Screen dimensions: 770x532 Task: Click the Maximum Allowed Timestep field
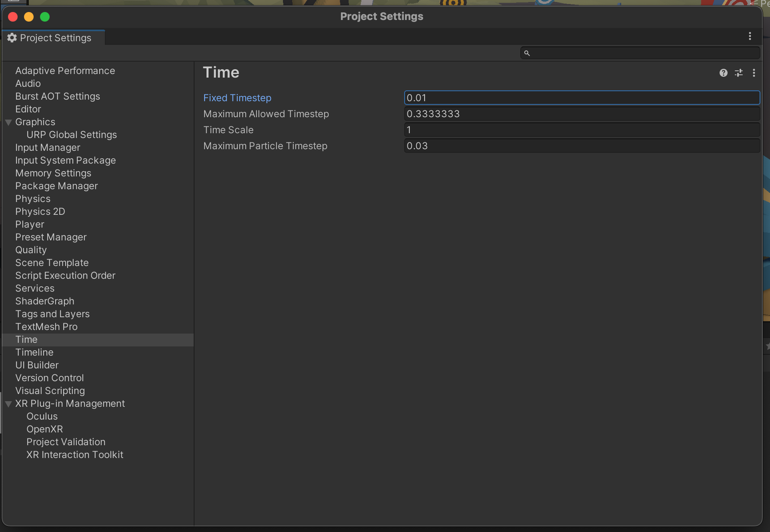(581, 114)
